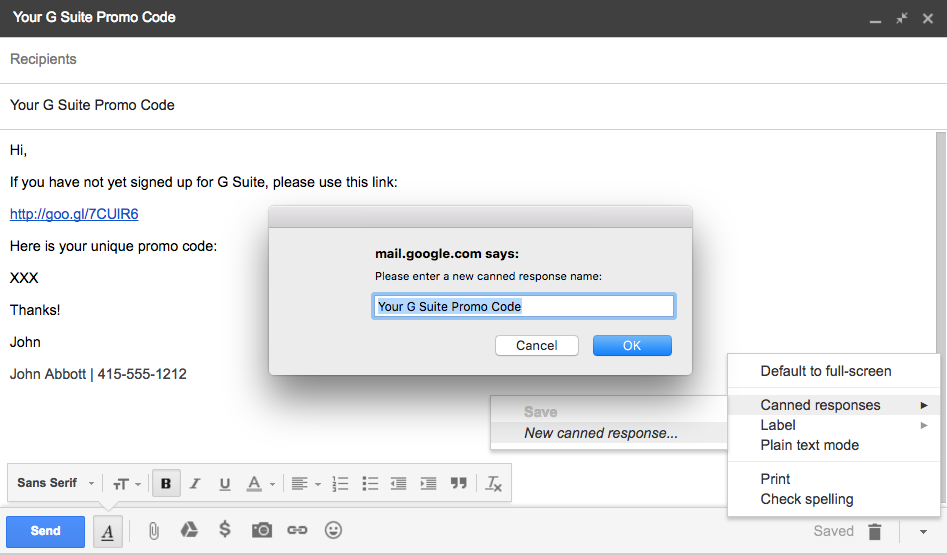Open more options arrow near trash
The height and width of the screenshot is (555, 947).
click(923, 531)
